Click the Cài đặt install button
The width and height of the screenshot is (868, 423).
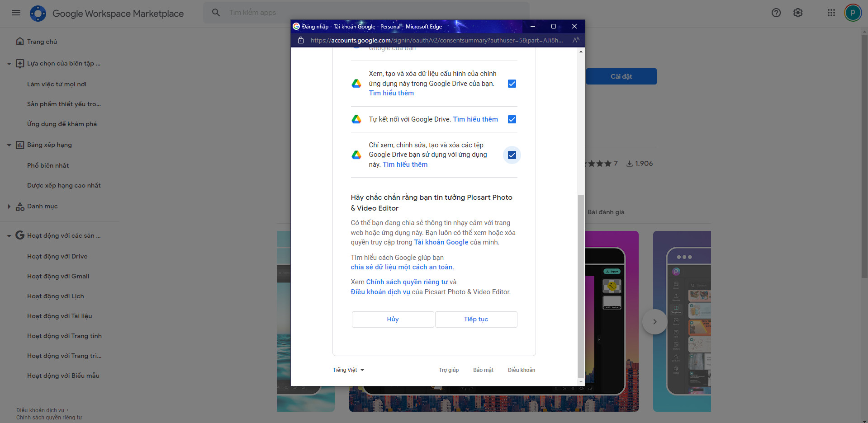[x=621, y=76]
